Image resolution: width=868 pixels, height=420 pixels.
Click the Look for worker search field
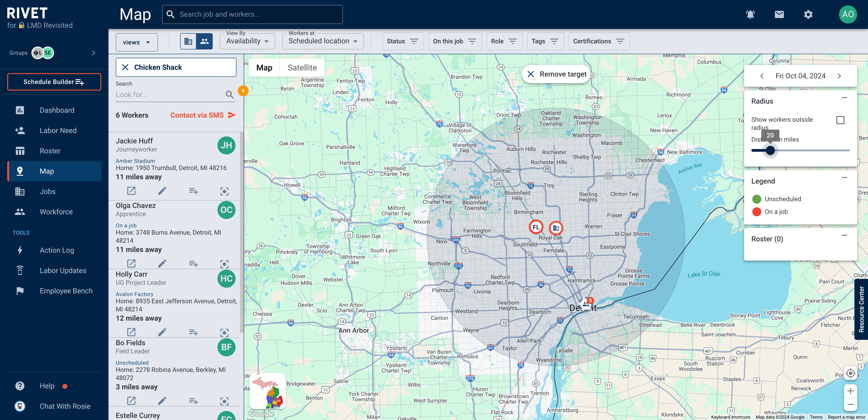pyautogui.click(x=170, y=95)
